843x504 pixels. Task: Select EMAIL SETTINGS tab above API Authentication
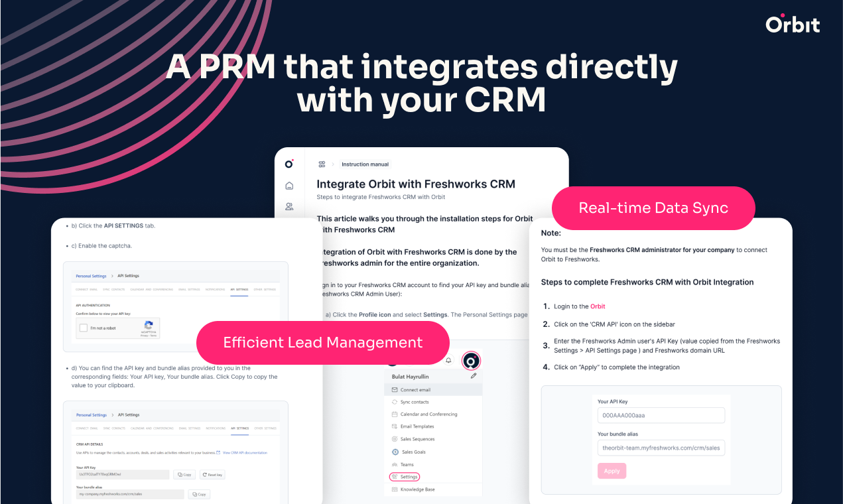coord(190,290)
